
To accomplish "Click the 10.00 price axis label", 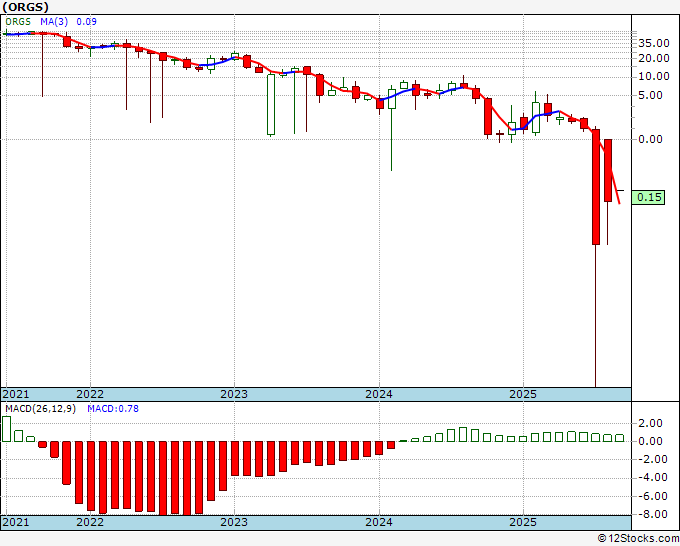I will [654, 77].
